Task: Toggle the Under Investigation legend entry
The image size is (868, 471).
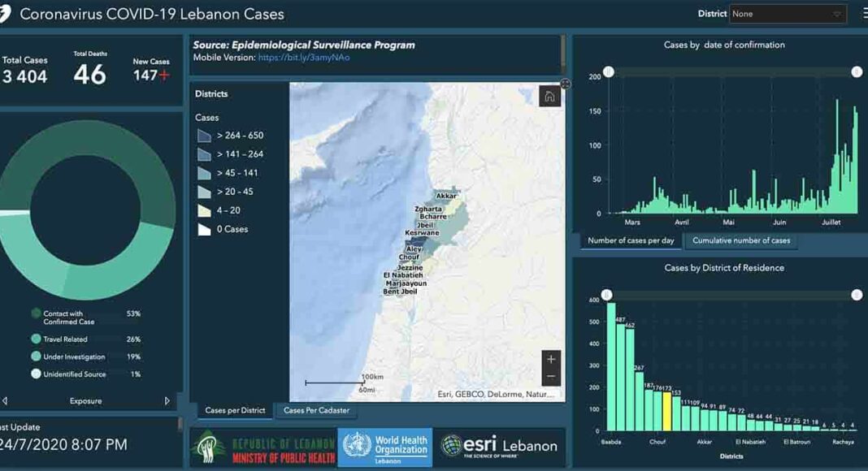Action: pyautogui.click(x=73, y=356)
